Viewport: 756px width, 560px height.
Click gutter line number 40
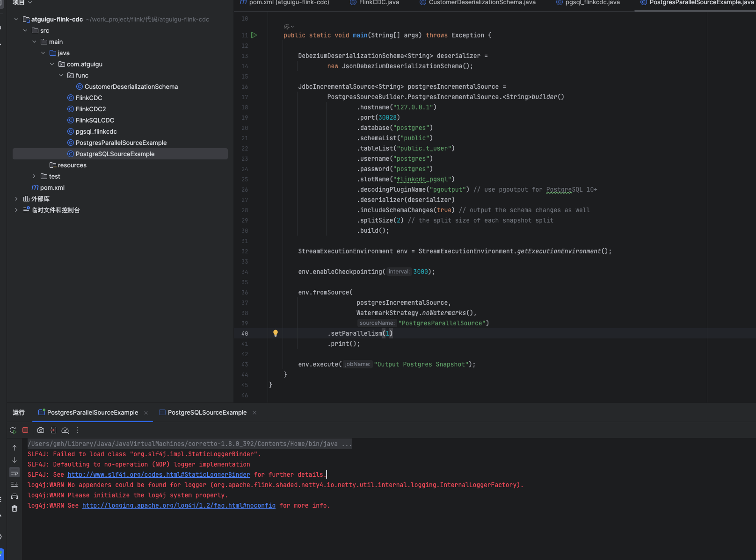point(245,333)
